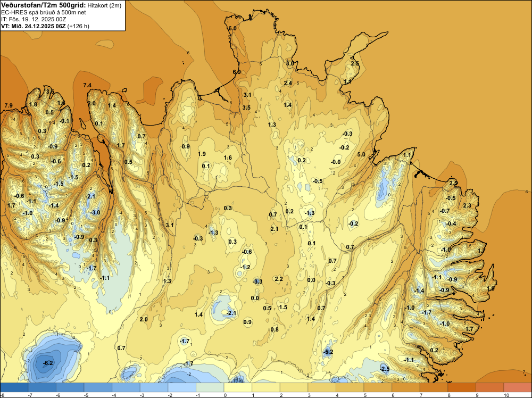
Task: Click the temperature value '-3.0' on the map
Action: [x=95, y=212]
